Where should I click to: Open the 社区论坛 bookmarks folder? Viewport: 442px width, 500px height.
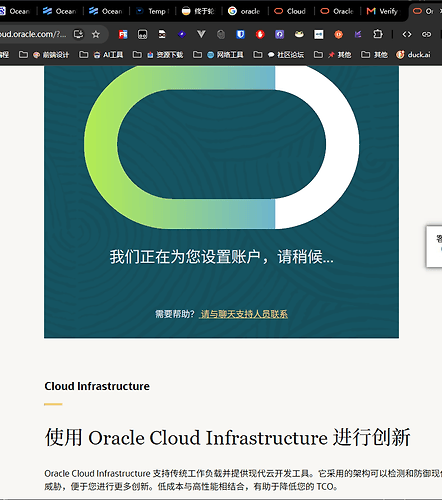tap(279, 55)
